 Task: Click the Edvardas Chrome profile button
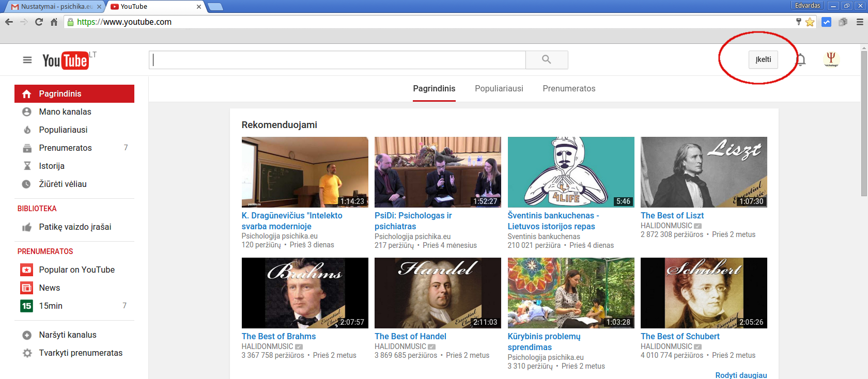pos(808,6)
